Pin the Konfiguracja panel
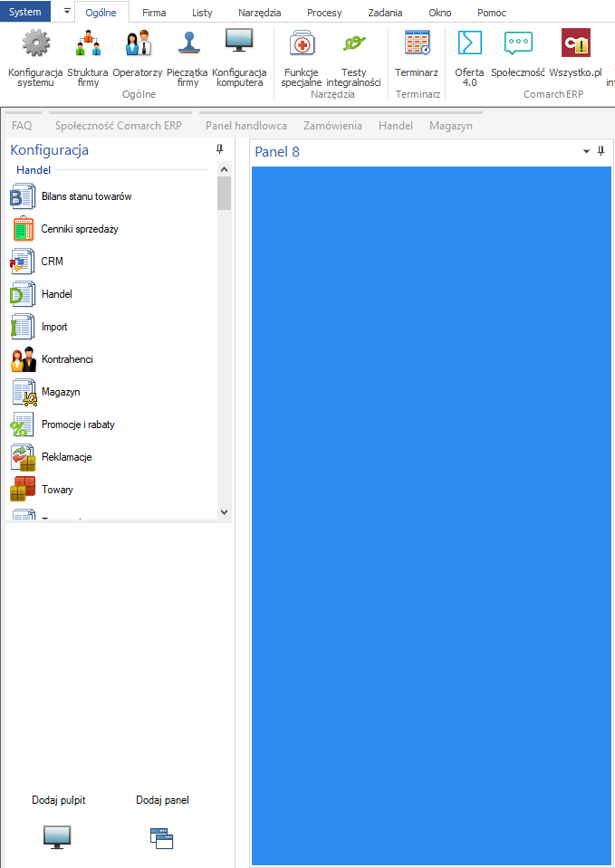The height and width of the screenshot is (868, 615). point(219,149)
